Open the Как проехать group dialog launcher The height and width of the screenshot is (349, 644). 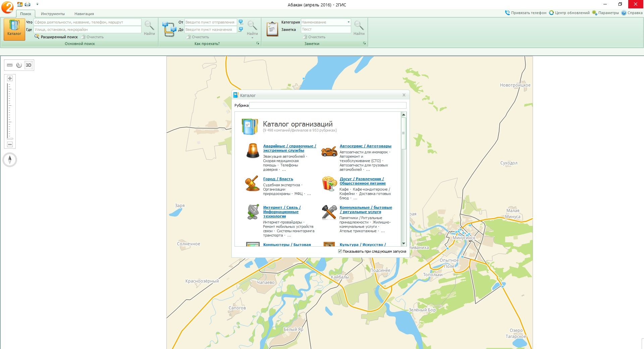[258, 44]
